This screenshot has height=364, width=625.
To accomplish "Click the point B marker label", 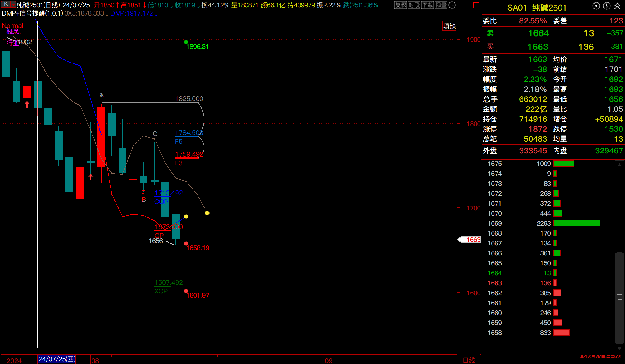I will coord(144,199).
